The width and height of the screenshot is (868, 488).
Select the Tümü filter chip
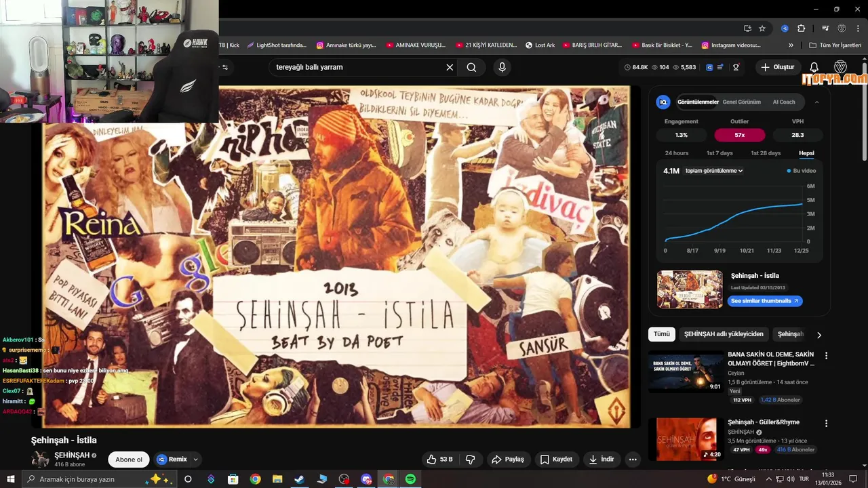tap(662, 334)
